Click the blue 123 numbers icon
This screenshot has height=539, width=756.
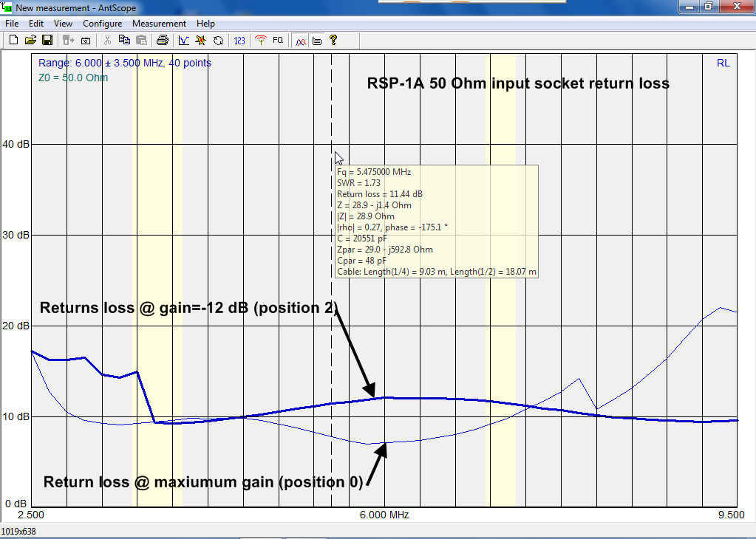(x=239, y=41)
